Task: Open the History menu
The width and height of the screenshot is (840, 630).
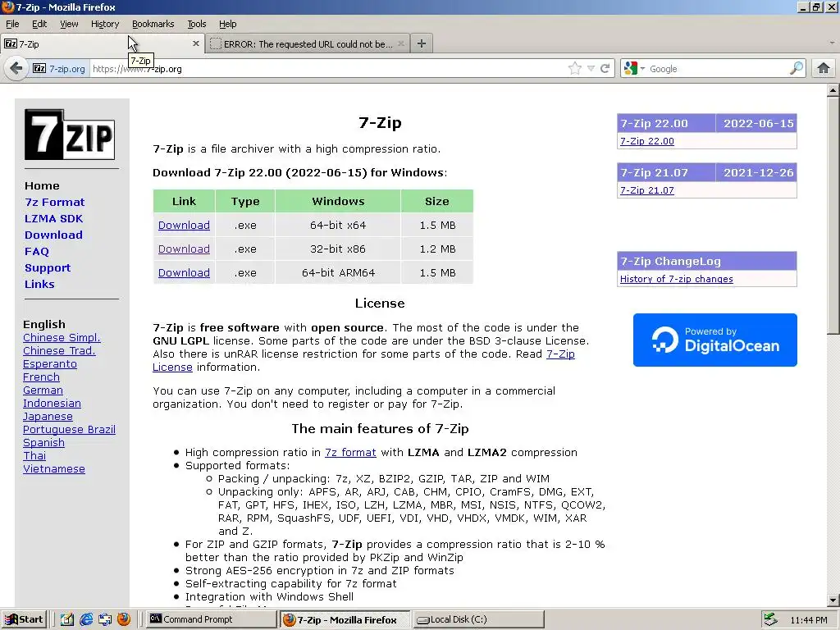Action: click(x=105, y=24)
